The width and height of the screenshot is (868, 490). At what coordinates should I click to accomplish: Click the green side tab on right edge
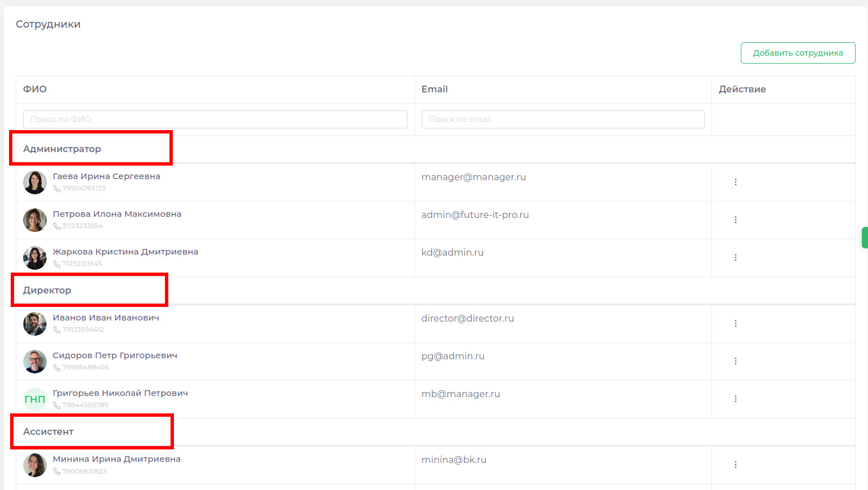[865, 238]
